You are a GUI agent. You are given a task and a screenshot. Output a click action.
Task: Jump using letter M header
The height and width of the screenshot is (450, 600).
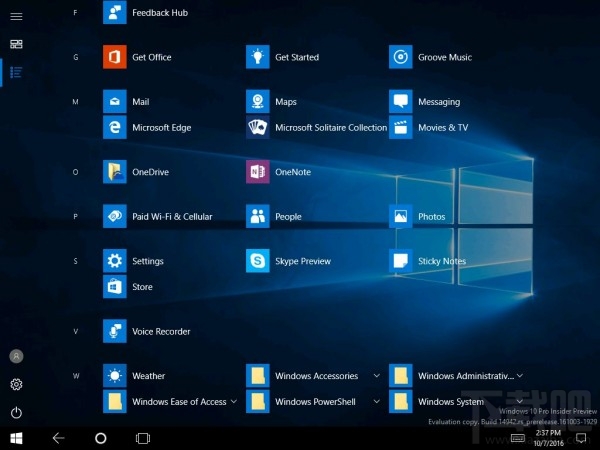(75, 102)
